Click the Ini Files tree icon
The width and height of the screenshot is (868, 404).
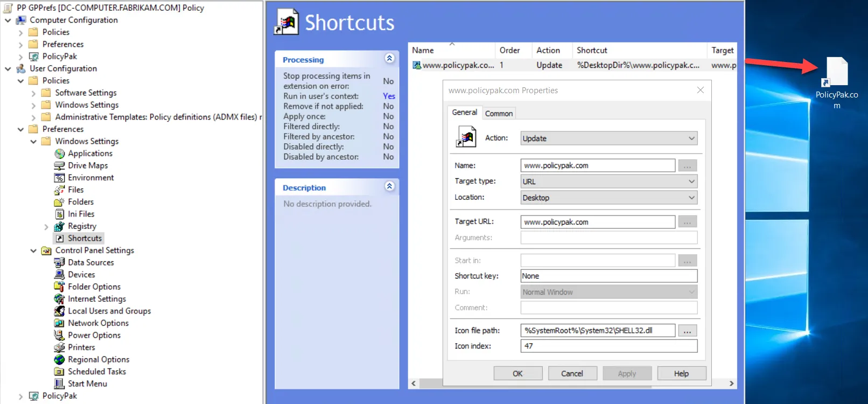[59, 214]
